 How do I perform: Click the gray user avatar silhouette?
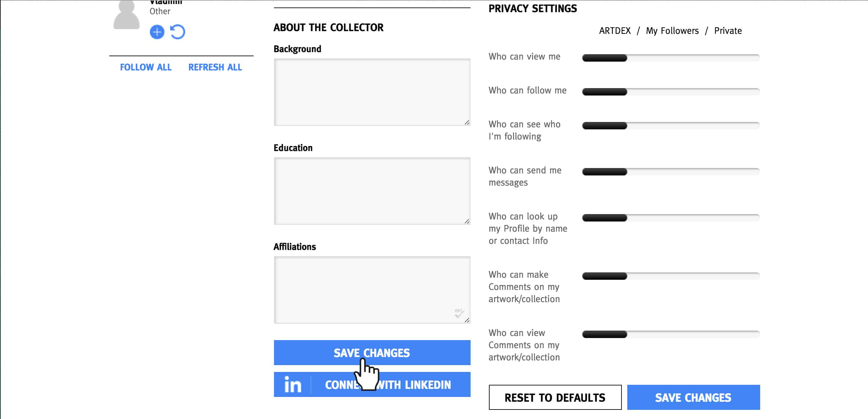coord(126,15)
